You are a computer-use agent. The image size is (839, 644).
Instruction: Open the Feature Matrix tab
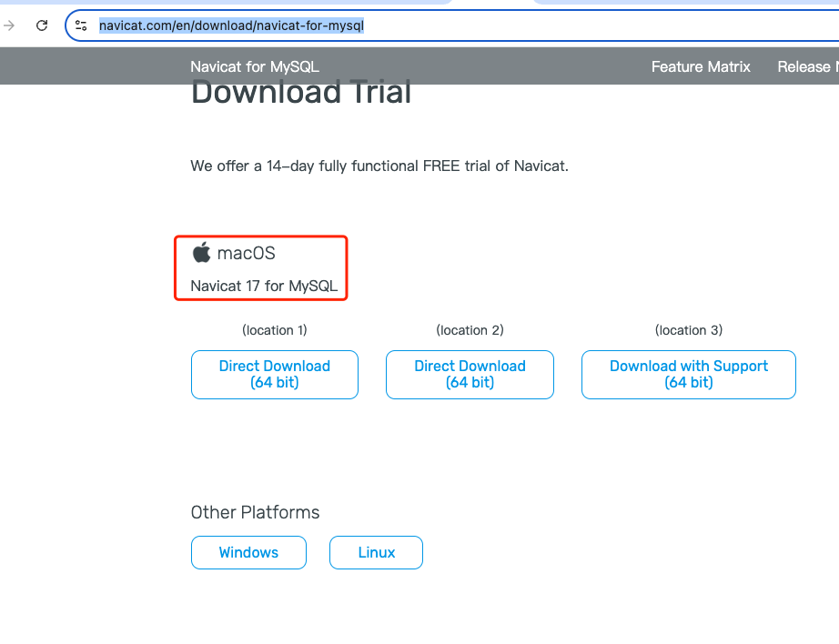pyautogui.click(x=701, y=66)
